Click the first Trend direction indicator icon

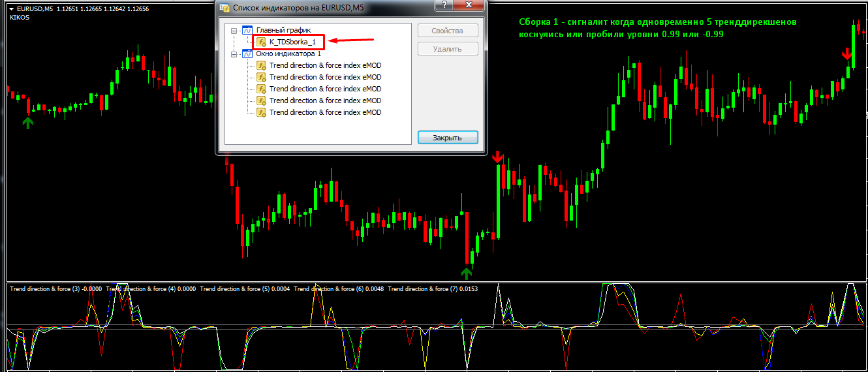pos(261,65)
